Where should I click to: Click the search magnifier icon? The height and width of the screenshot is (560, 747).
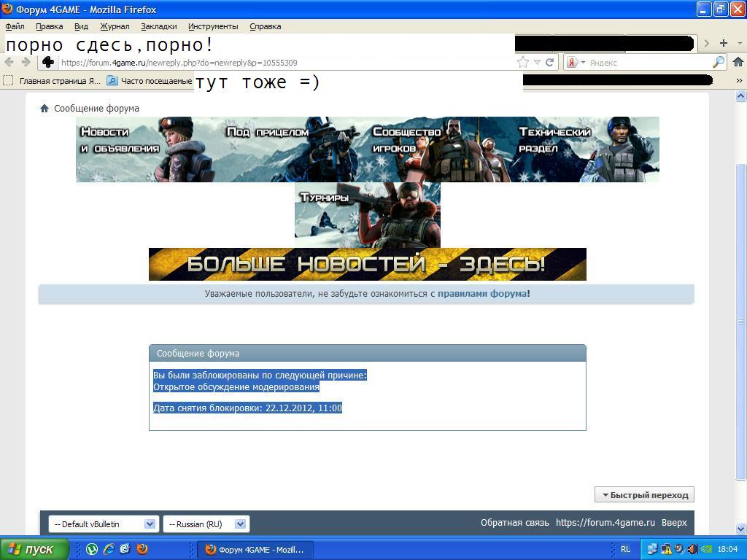pyautogui.click(x=719, y=62)
